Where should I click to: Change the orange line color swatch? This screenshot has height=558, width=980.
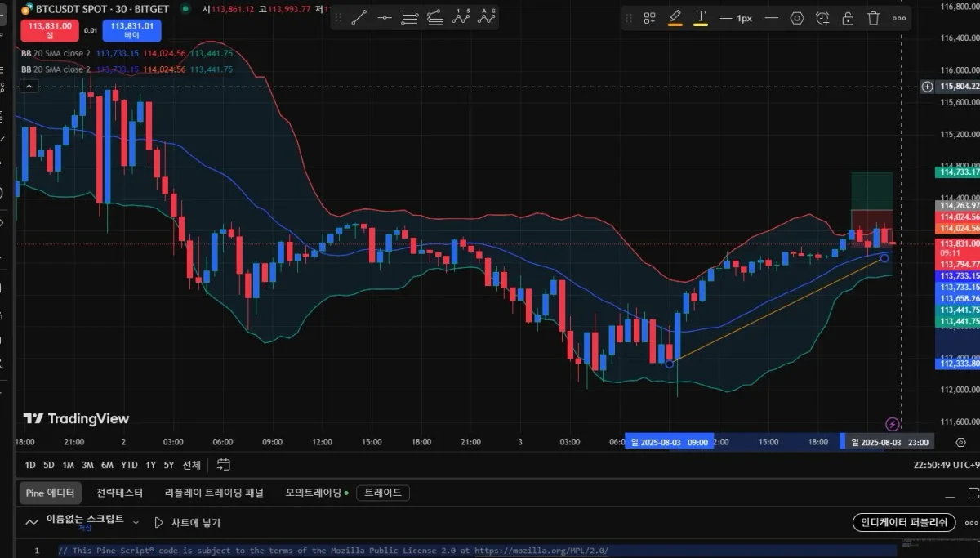pyautogui.click(x=675, y=18)
